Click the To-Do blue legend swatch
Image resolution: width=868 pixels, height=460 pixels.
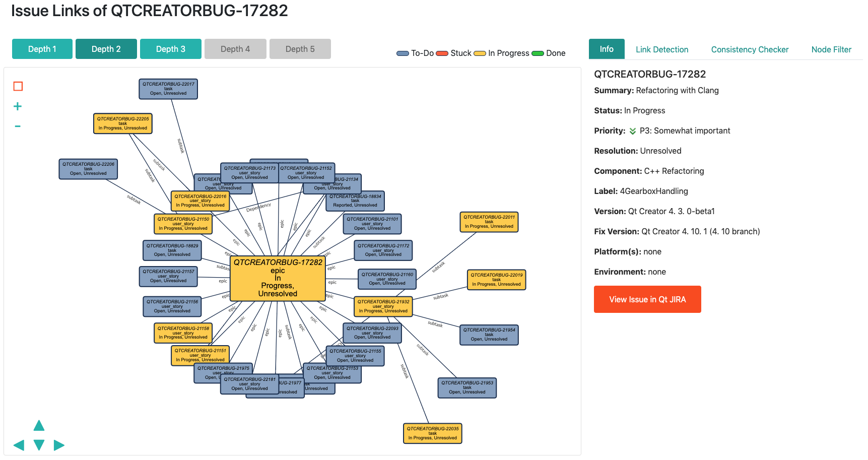click(403, 53)
